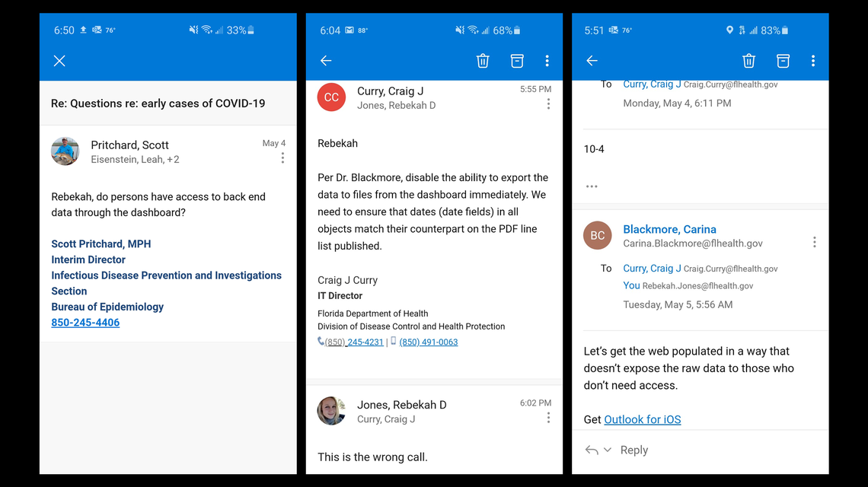
Task: Delete the Curry, Craig J email
Action: click(483, 60)
